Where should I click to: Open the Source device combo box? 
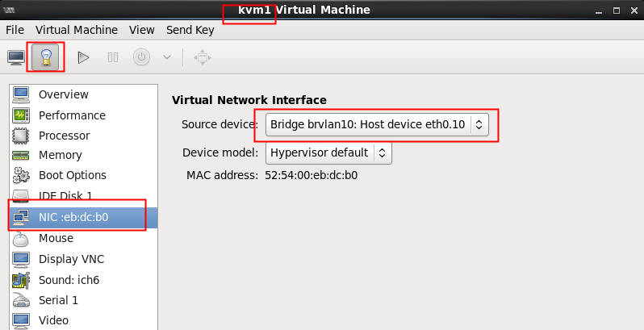point(377,124)
